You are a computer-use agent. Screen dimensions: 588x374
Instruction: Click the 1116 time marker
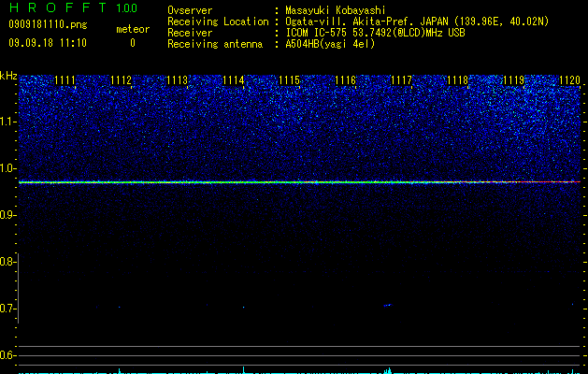(x=345, y=80)
